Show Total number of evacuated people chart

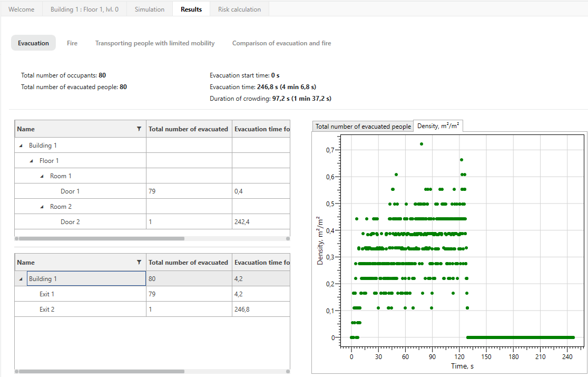(x=363, y=127)
